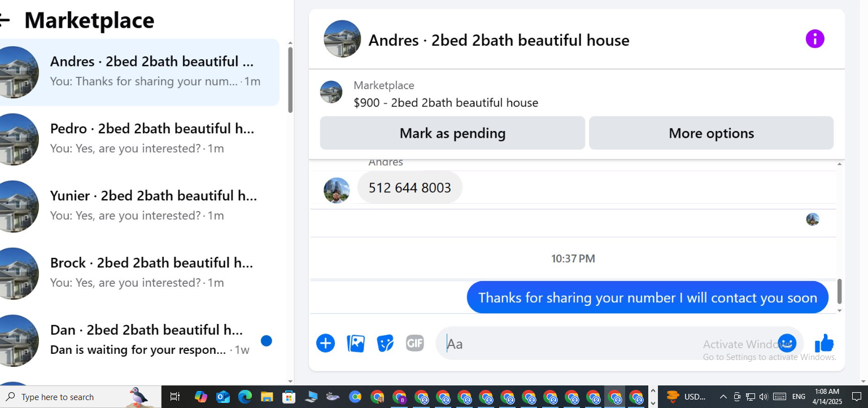Image resolution: width=868 pixels, height=408 pixels.
Task: Open More options for the listing
Action: 711,133
